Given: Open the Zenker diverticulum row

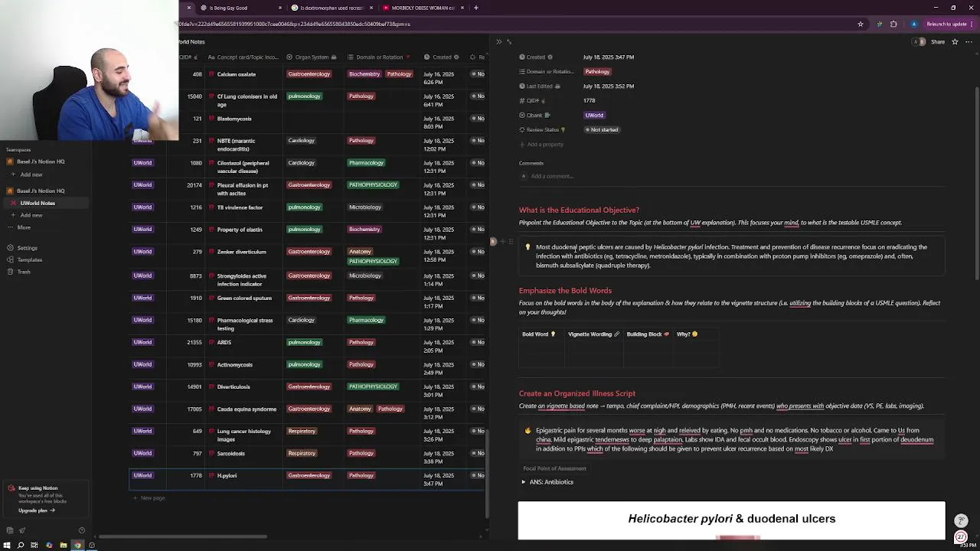Looking at the screenshot, I should click(241, 252).
